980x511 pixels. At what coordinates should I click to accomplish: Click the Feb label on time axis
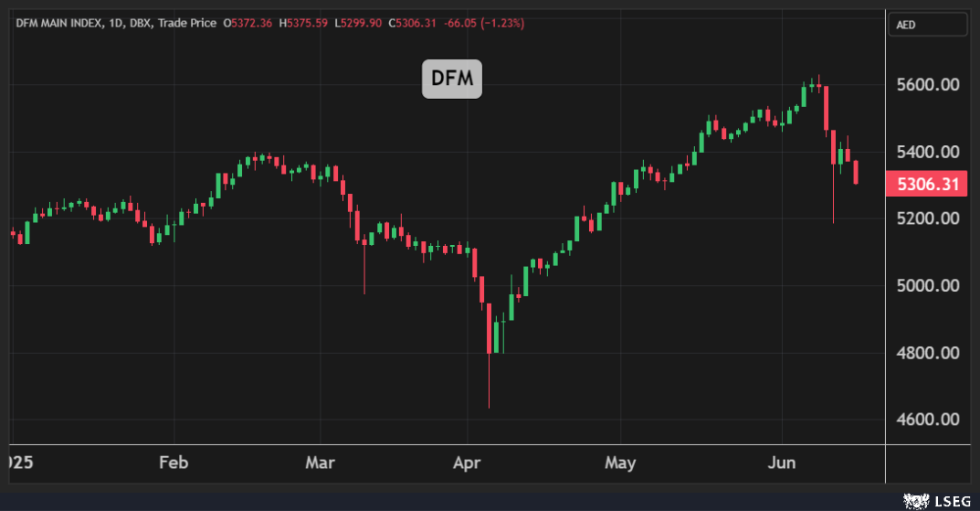click(174, 463)
